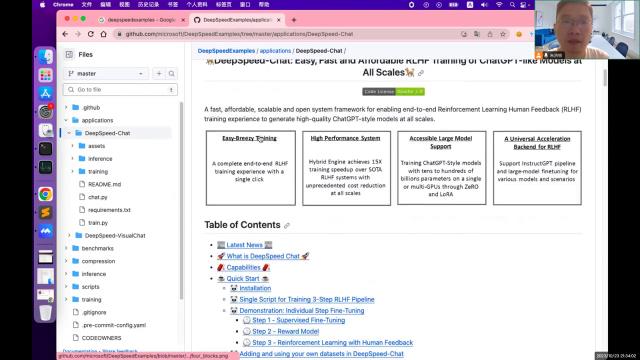Viewport: 640px width, 360px height.
Task: Open the Chrome menu in menu bar
Action: [x=63, y=5]
